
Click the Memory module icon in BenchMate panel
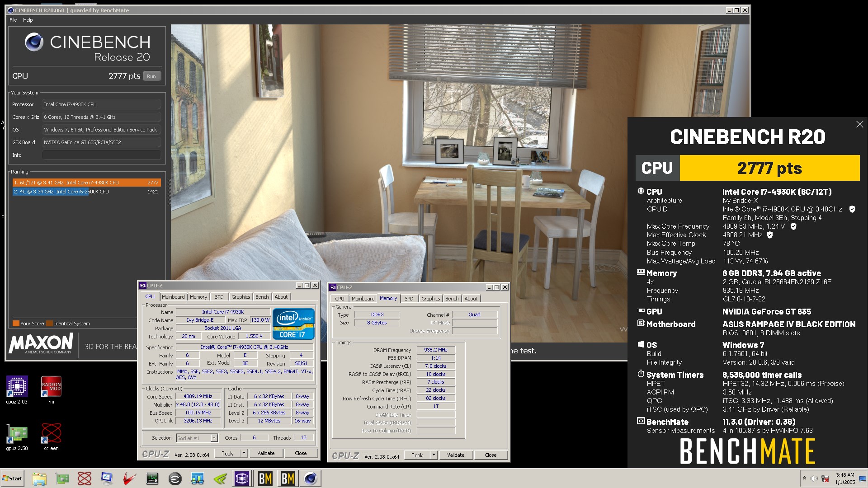pyautogui.click(x=641, y=272)
